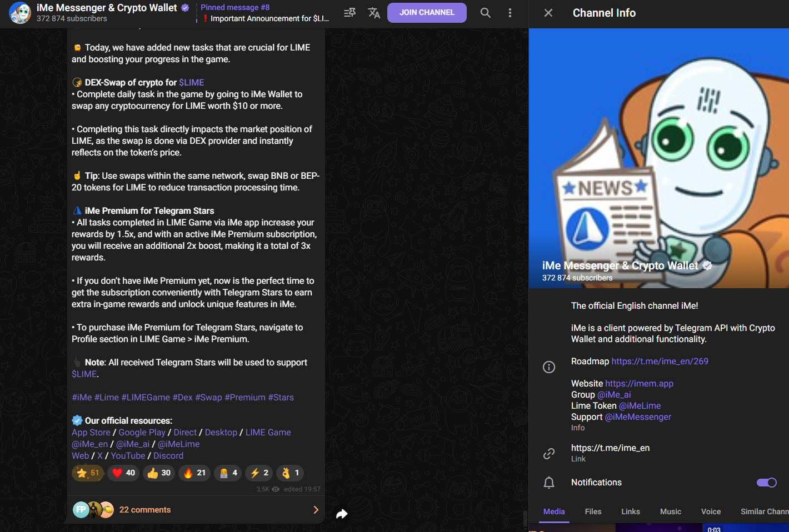The height and width of the screenshot is (532, 789).
Task: Switch to the Links tab
Action: [631, 511]
